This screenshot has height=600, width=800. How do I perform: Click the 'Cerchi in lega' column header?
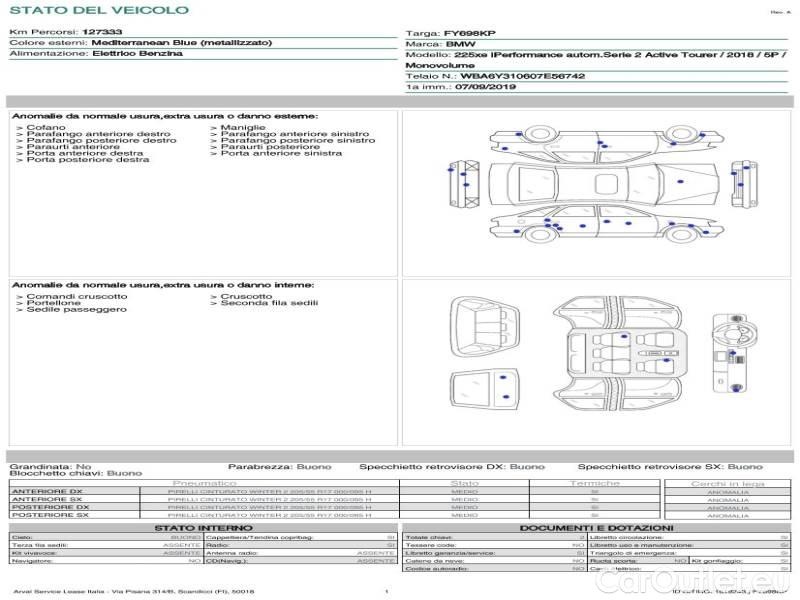pyautogui.click(x=728, y=484)
